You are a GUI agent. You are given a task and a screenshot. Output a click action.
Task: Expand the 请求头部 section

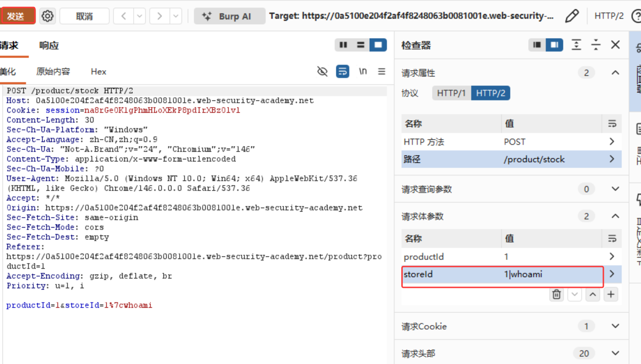(615, 353)
